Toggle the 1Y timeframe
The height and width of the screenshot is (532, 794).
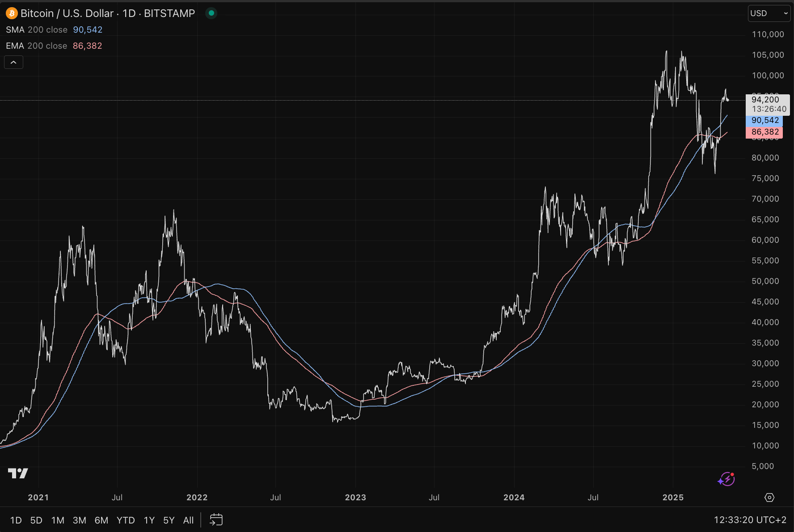(149, 520)
